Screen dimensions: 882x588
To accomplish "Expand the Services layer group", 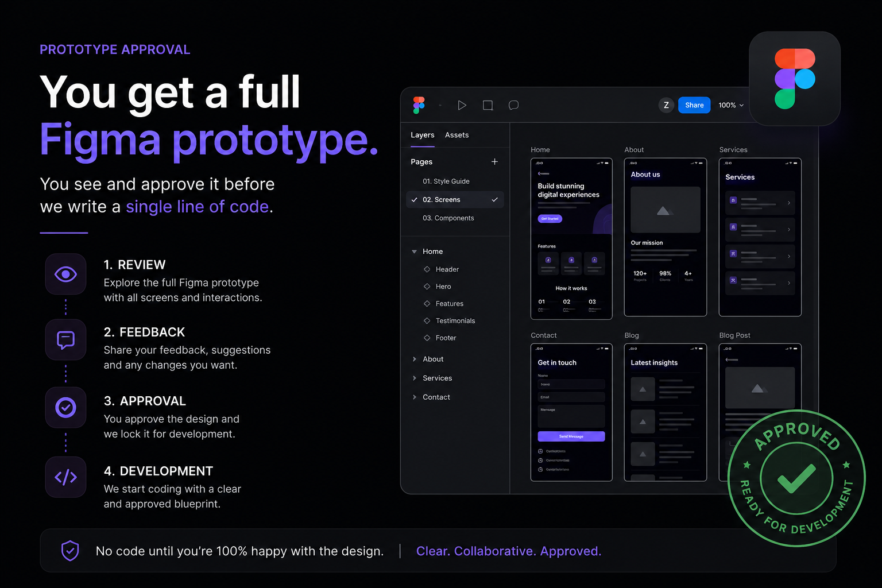I will (x=415, y=378).
